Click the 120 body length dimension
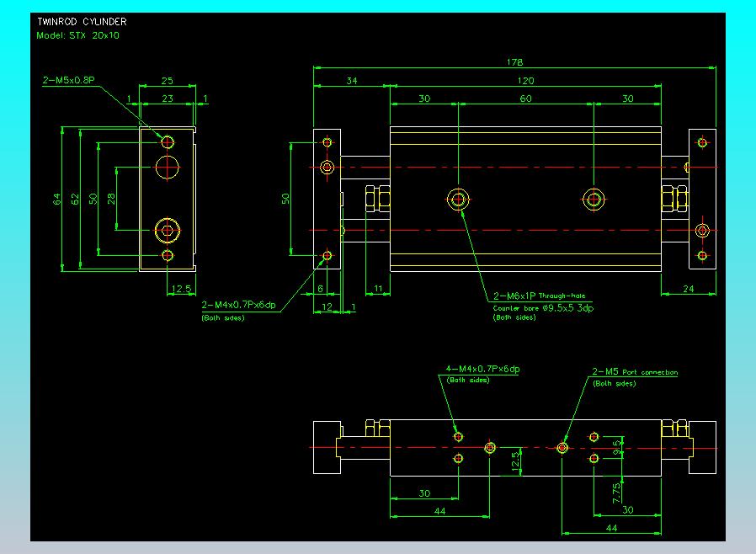Screen dimensions: 756x554 coord(525,81)
